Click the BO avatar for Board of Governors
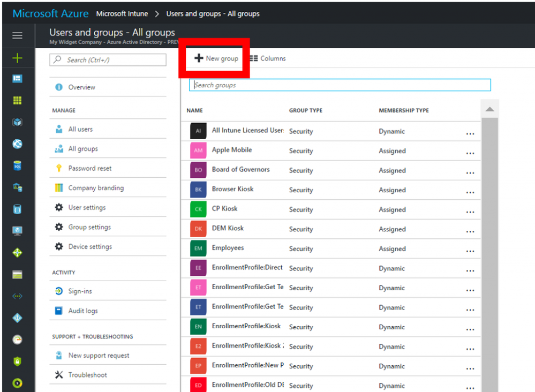The width and height of the screenshot is (535, 392). click(198, 170)
